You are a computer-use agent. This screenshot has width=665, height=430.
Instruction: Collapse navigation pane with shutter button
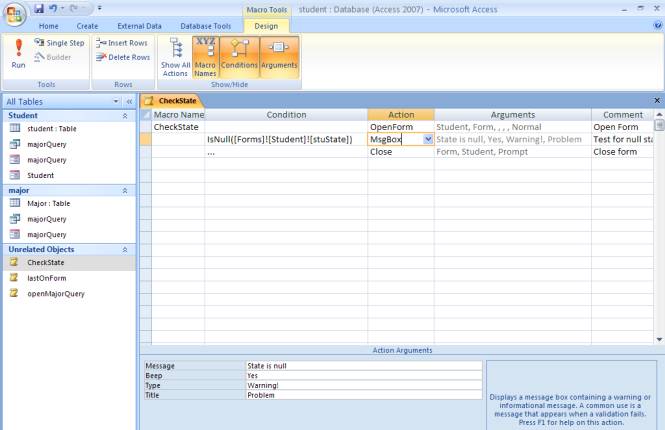[129, 101]
